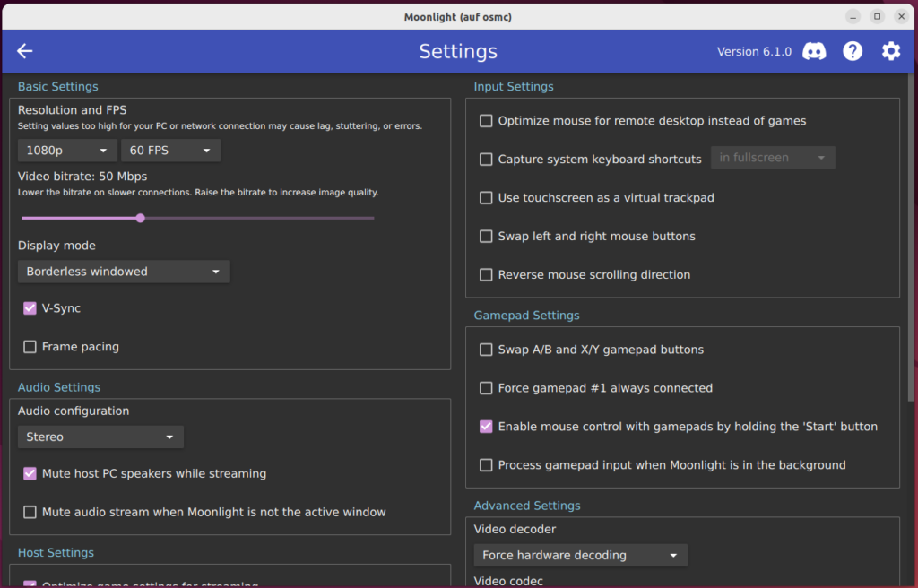
Task: Click the 'Video decoder' label
Action: (515, 530)
